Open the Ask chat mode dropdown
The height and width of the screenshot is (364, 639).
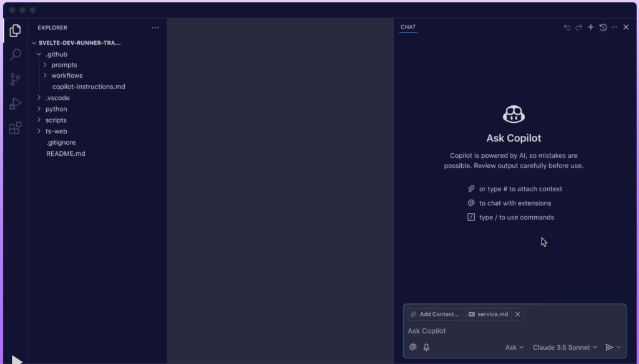point(514,347)
